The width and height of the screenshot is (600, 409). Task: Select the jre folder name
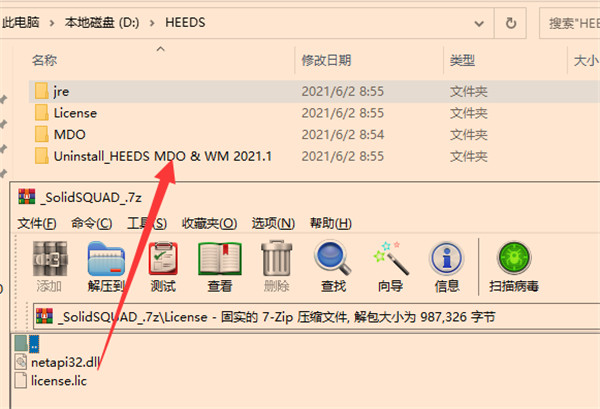[x=61, y=91]
